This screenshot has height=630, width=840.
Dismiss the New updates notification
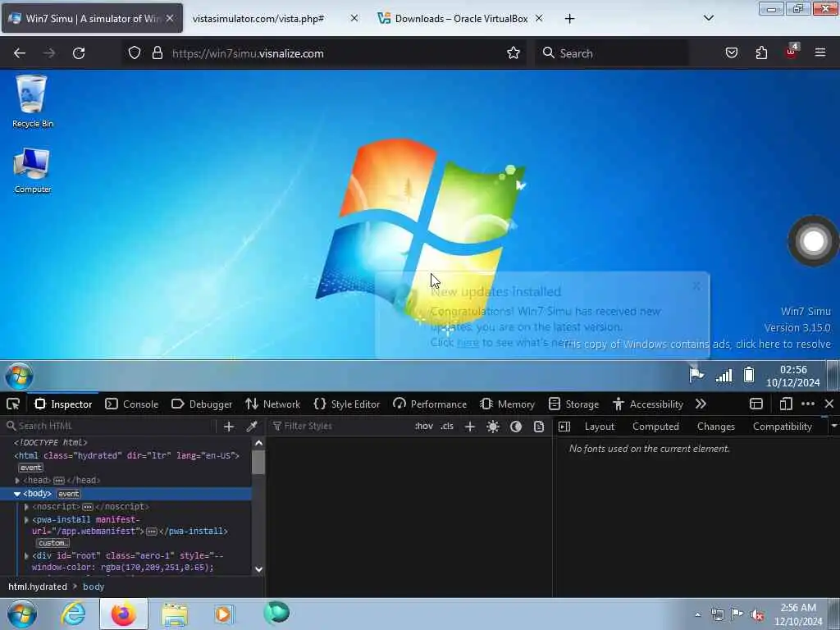point(696,286)
